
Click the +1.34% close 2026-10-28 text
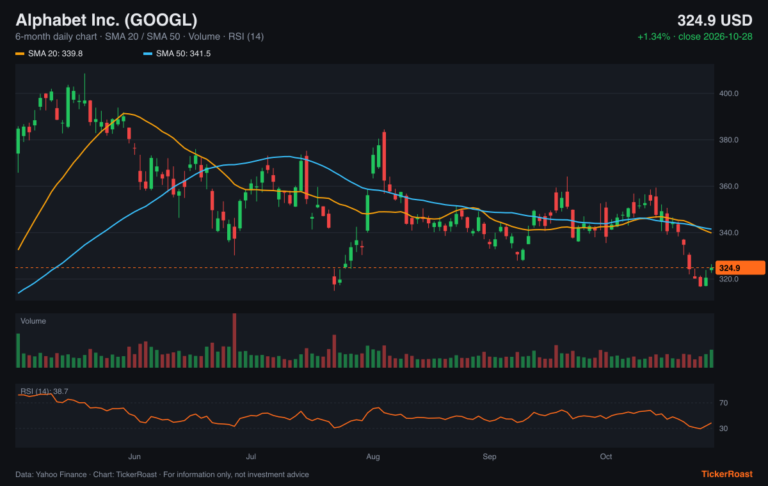tap(695, 37)
